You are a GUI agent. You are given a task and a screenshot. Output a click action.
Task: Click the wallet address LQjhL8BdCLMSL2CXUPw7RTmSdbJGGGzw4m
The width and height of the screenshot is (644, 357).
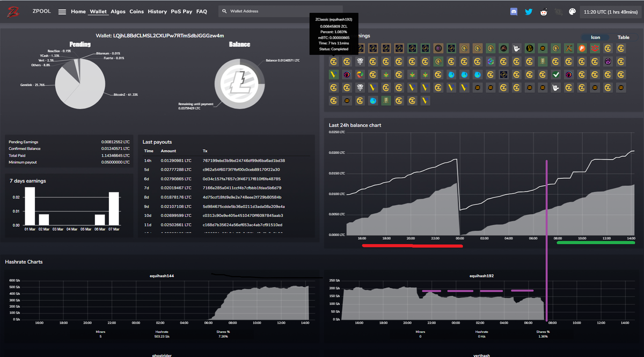tap(168, 35)
